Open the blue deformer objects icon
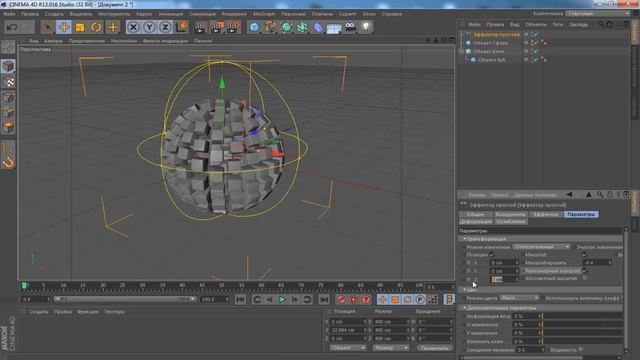 coord(318,27)
